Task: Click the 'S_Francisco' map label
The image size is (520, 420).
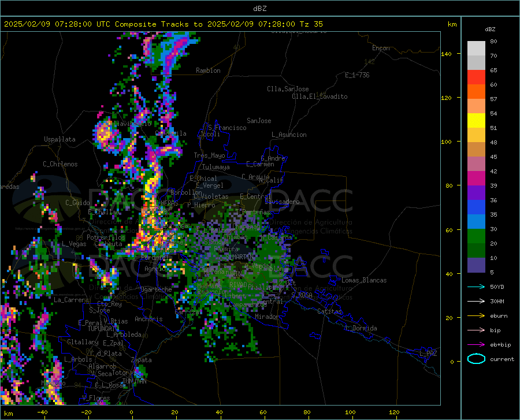Action: click(227, 128)
